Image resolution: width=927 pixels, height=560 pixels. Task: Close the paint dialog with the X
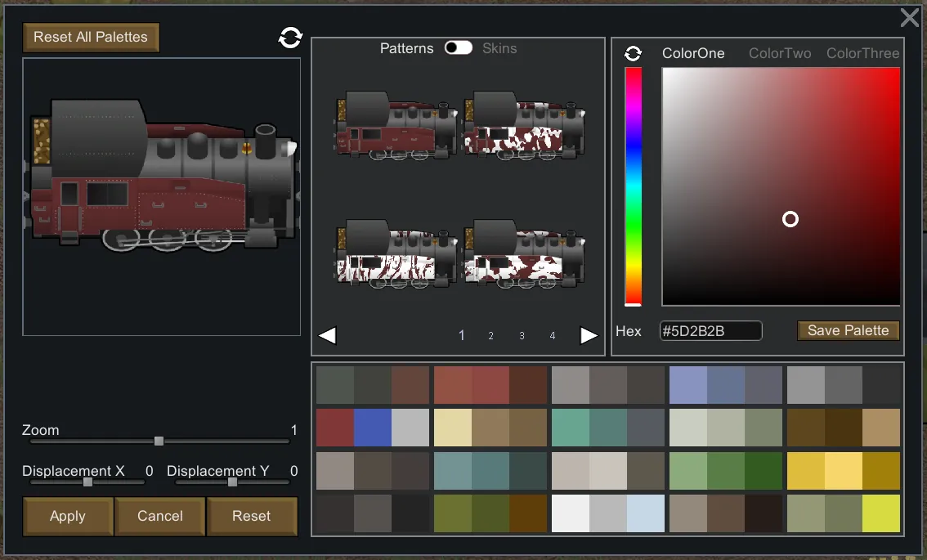tap(909, 18)
